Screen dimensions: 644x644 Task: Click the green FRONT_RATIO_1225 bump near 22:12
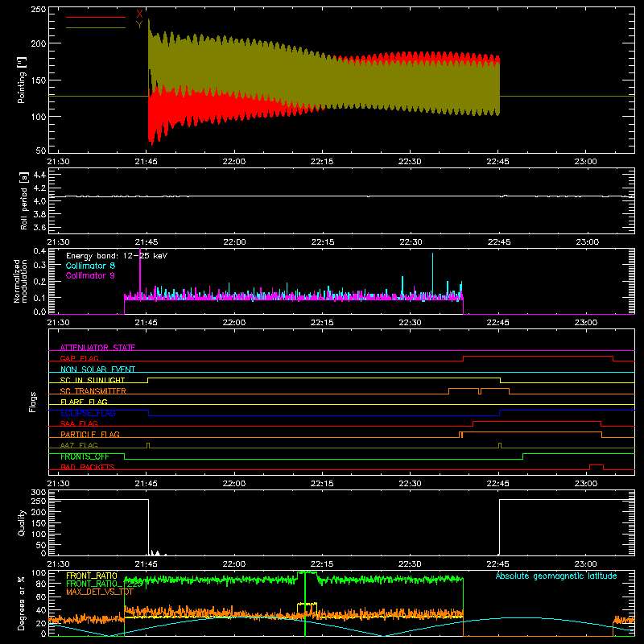(x=308, y=572)
